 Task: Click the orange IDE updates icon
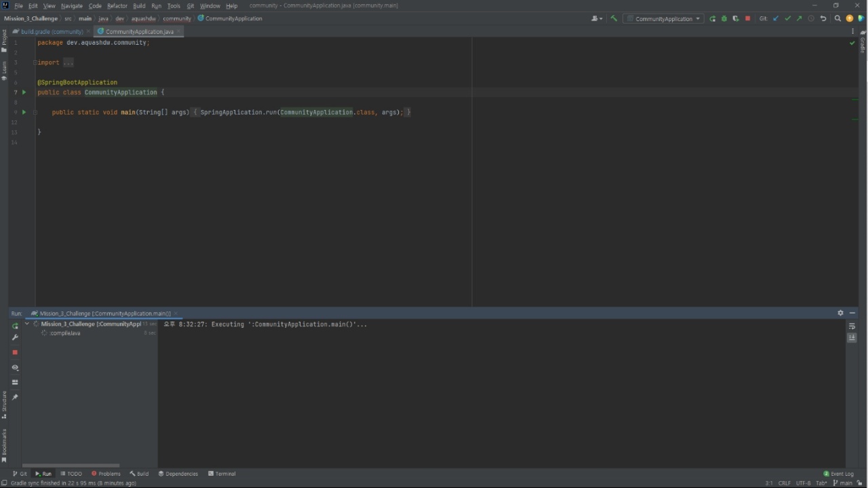[849, 18]
